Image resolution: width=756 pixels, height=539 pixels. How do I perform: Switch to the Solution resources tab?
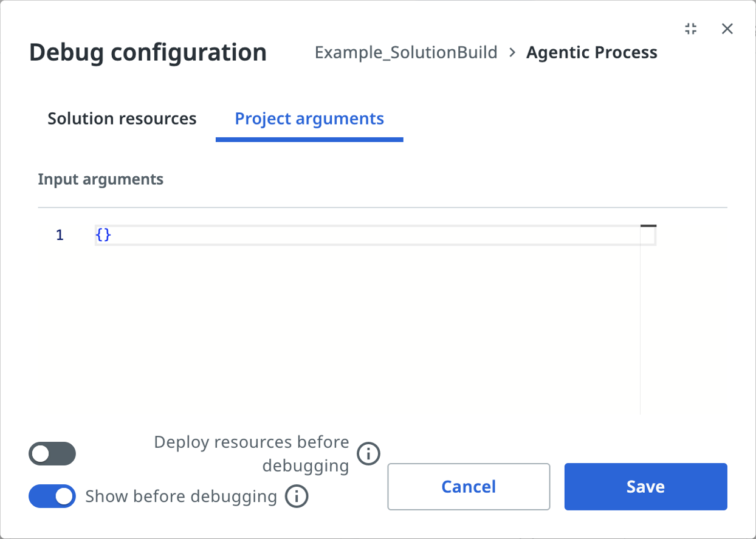tap(122, 118)
